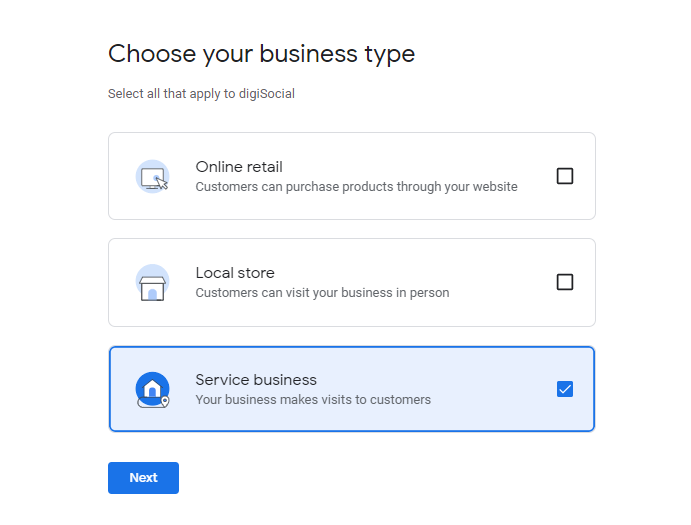This screenshot has height=525, width=691.
Task: Click "Your business makes visits" description
Action: pos(313,400)
